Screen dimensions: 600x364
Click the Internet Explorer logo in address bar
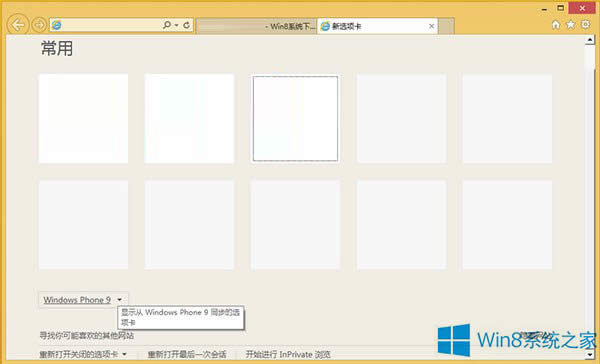(57, 25)
